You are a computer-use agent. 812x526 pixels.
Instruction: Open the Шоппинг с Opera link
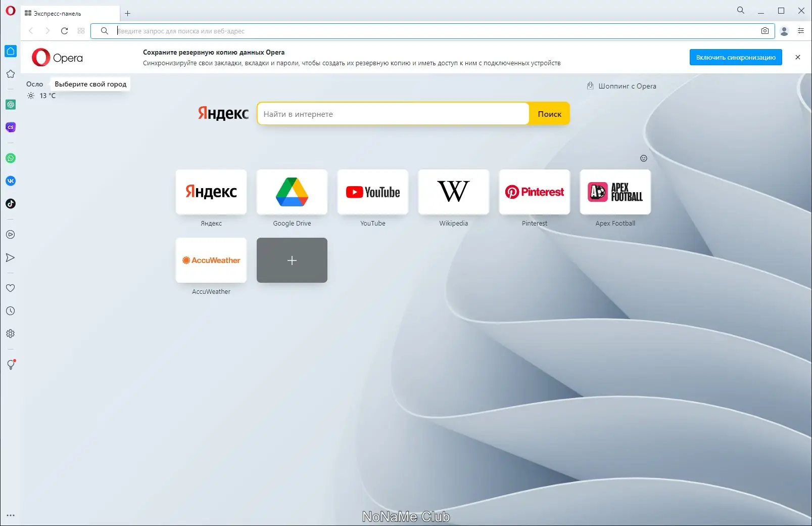click(622, 86)
